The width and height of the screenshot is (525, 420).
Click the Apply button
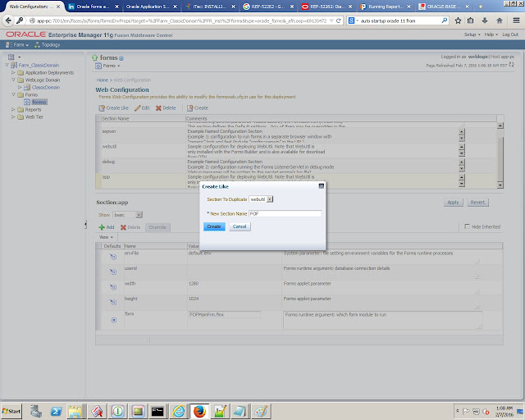(454, 203)
